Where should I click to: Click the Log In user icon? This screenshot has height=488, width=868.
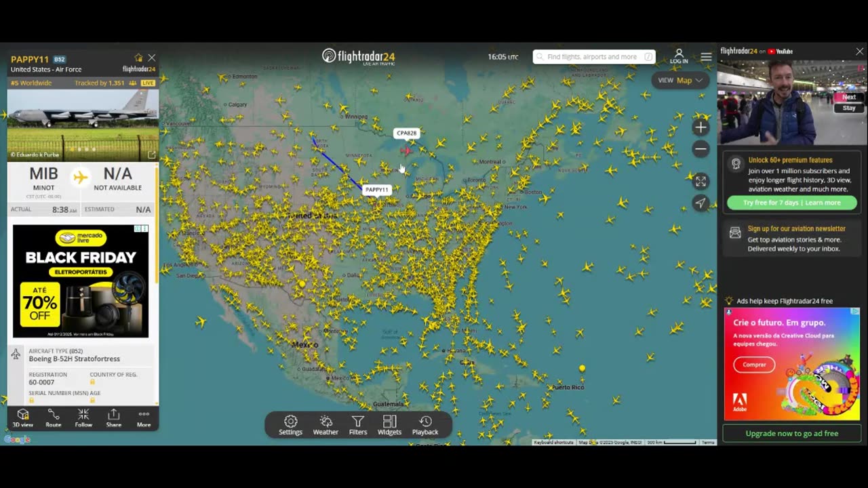(x=679, y=56)
